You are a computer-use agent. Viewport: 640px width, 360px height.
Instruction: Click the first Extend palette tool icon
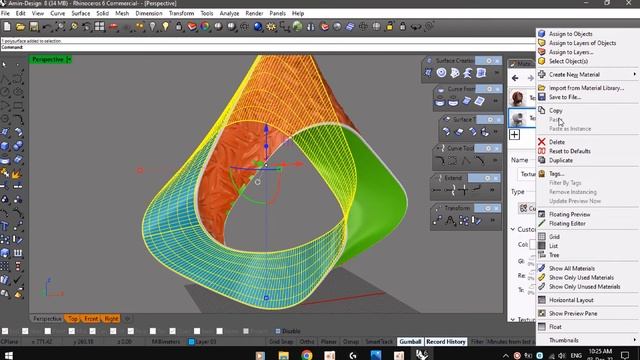tap(437, 190)
